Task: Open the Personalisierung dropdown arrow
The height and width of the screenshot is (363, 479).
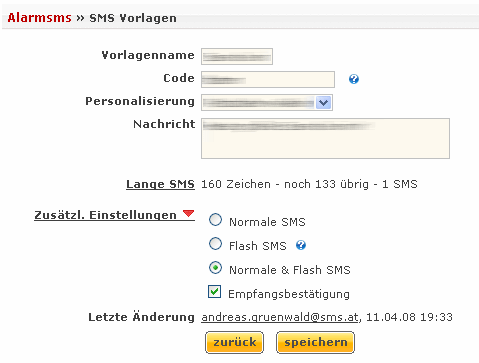Action: [x=323, y=102]
